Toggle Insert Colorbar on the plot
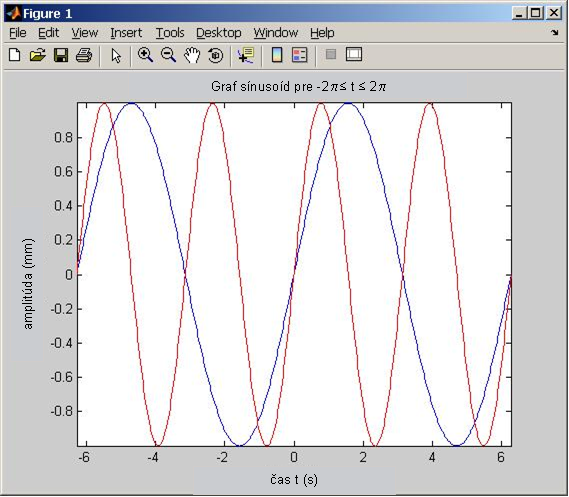This screenshot has height=497, width=569. point(277,55)
